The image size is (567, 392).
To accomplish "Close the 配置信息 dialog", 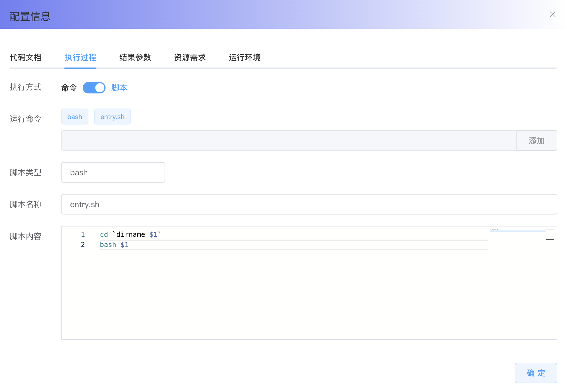I will [552, 14].
